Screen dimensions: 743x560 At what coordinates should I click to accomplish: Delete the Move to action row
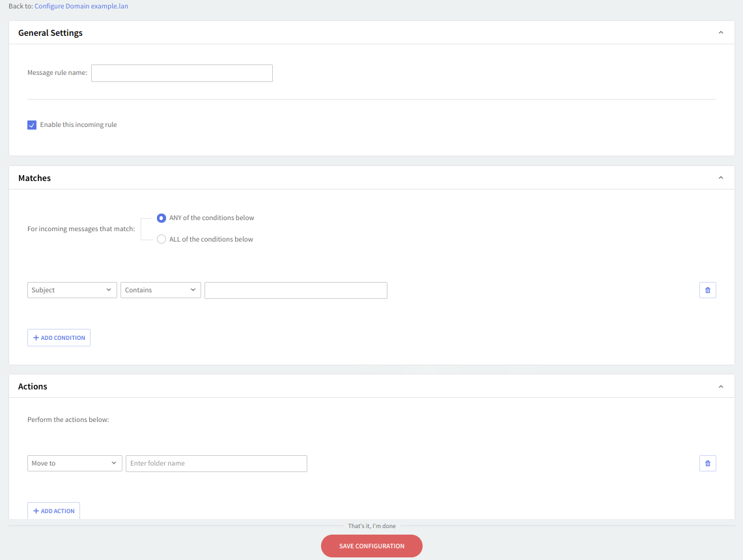707,464
